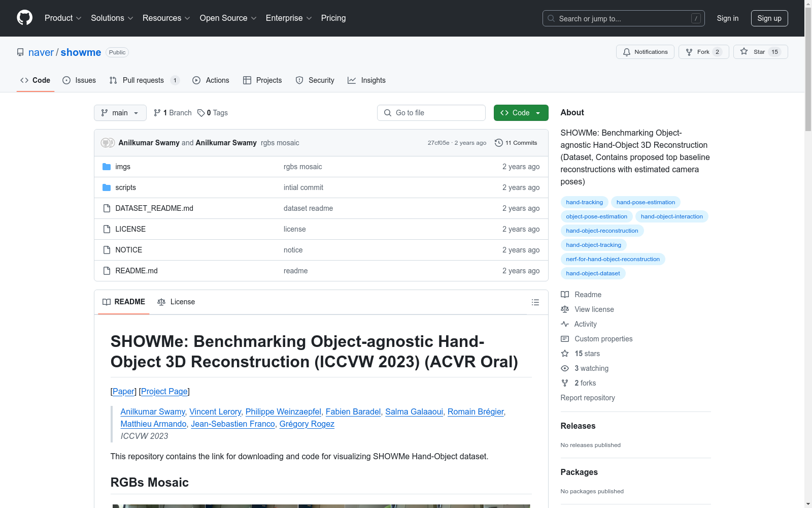812x508 pixels.
Task: Click the Code tab
Action: 36,80
